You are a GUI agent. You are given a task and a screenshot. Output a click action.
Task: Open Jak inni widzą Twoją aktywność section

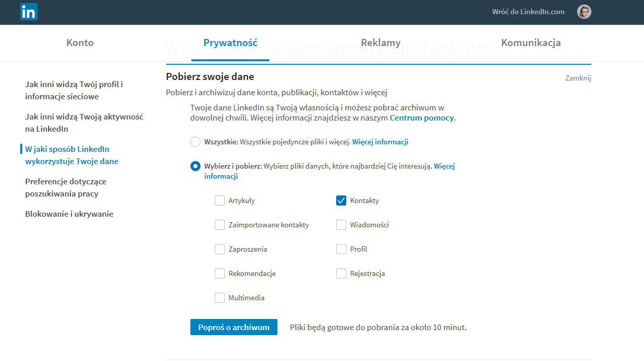pyautogui.click(x=85, y=123)
